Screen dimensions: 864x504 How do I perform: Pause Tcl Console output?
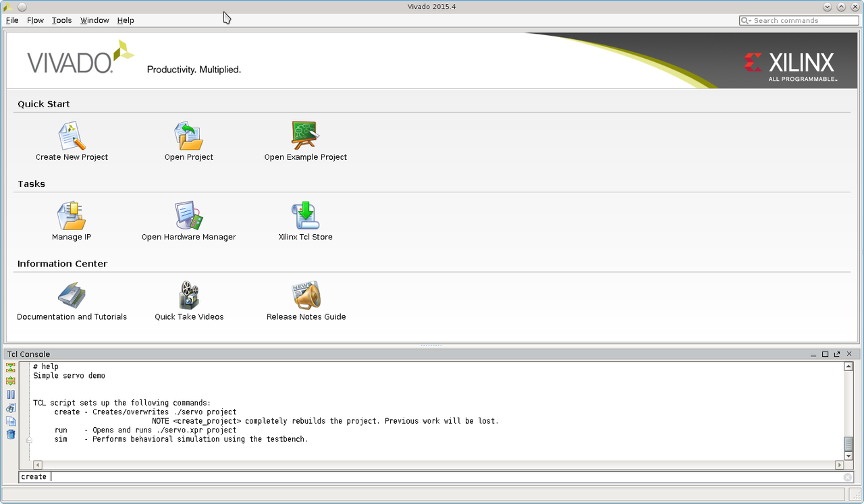pos(11,395)
